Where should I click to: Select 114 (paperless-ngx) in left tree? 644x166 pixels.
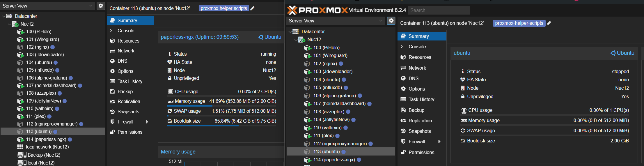pyautogui.click(x=46, y=139)
